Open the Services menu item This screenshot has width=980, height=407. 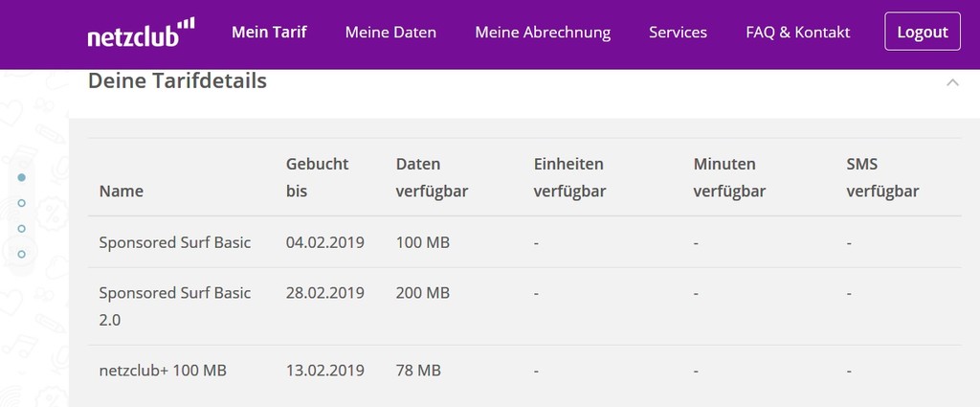[x=678, y=32]
